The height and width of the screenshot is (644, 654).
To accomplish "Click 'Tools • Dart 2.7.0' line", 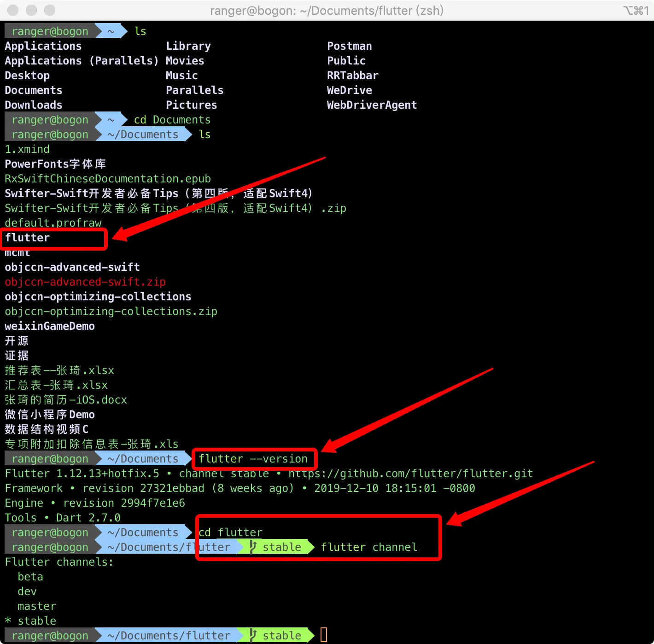I will (x=63, y=518).
